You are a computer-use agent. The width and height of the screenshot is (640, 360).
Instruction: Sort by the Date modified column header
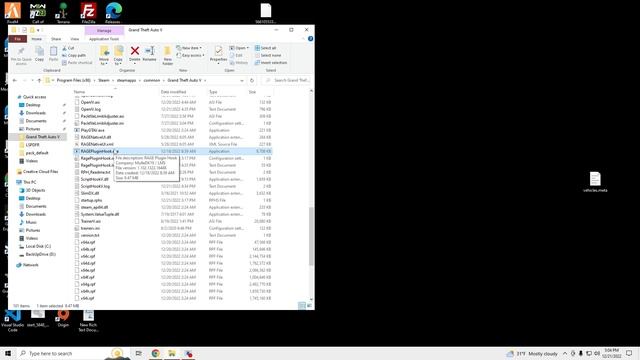pyautogui.click(x=173, y=92)
